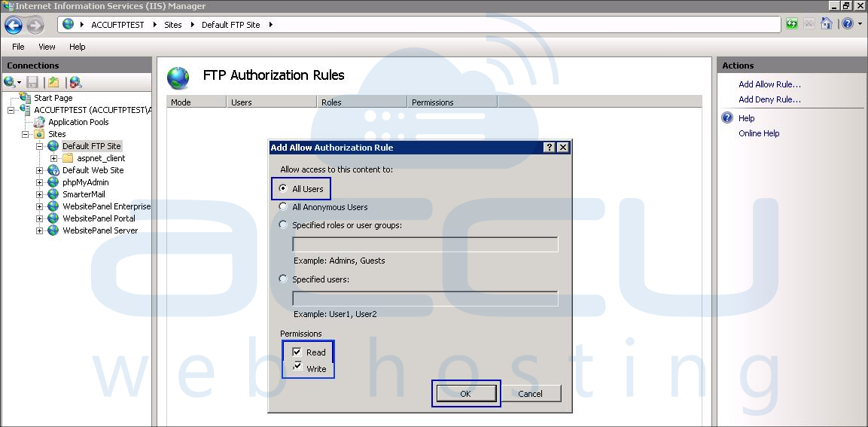Open help dropdown arrow in address toolbar
The height and width of the screenshot is (427, 868).
click(860, 24)
